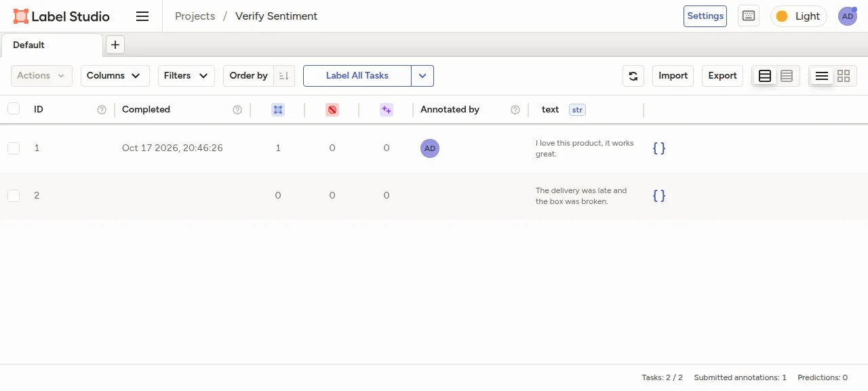This screenshot has height=391, width=868.
Task: Click completed date Oct 17 2026, 20:46:26
Action: [x=172, y=148]
